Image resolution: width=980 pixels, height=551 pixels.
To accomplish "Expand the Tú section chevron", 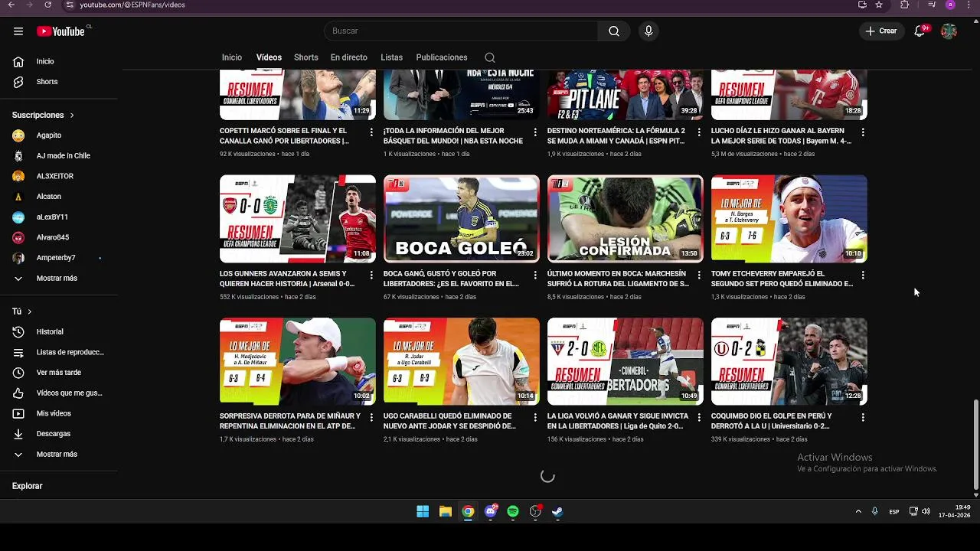I will point(30,311).
